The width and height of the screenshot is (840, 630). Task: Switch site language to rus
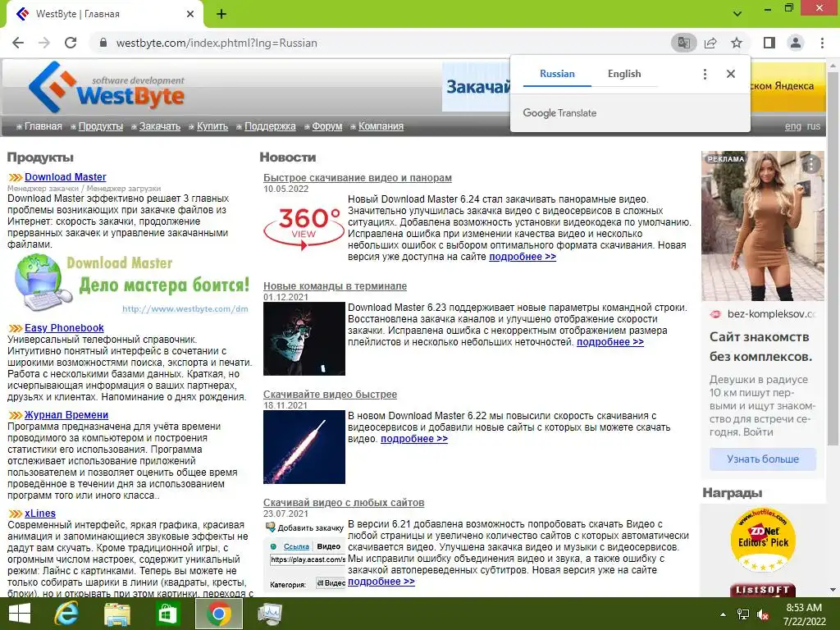tap(813, 126)
